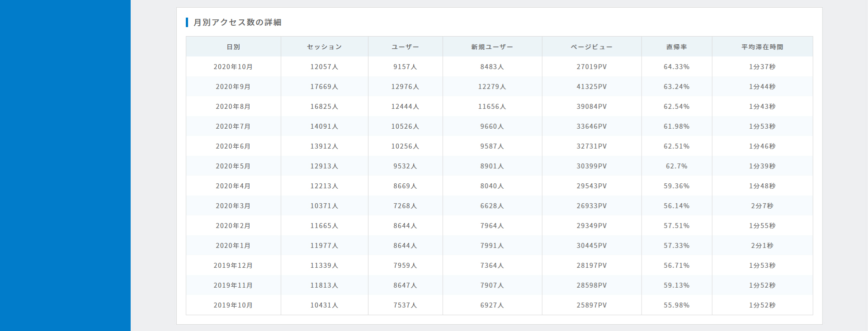Click session value 10371人
Screen dimensions: 868x331
(325, 206)
